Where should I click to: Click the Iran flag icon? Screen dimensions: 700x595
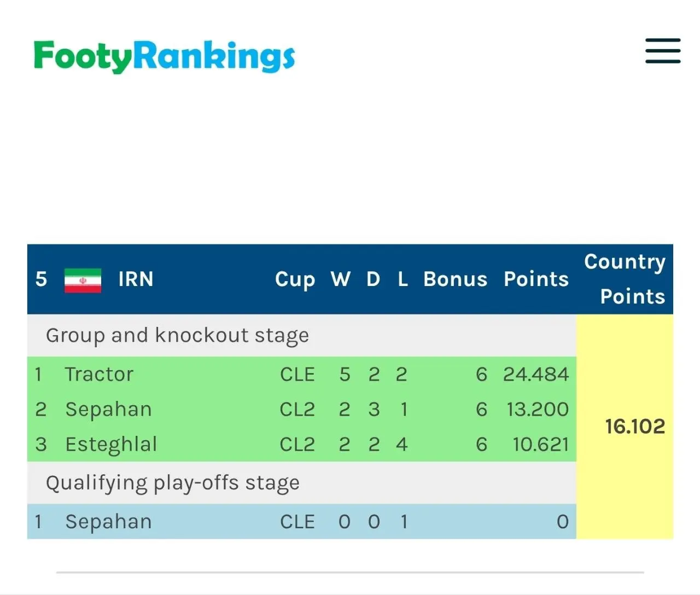[x=83, y=280]
